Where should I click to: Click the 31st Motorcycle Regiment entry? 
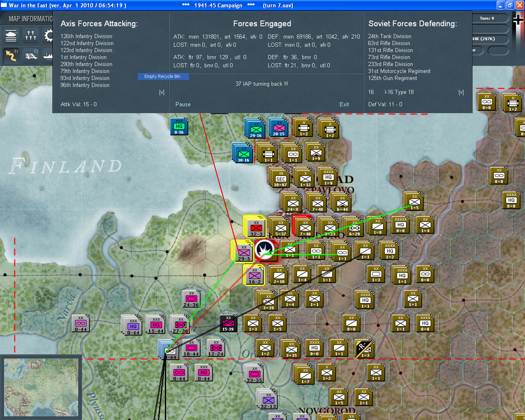click(x=399, y=71)
